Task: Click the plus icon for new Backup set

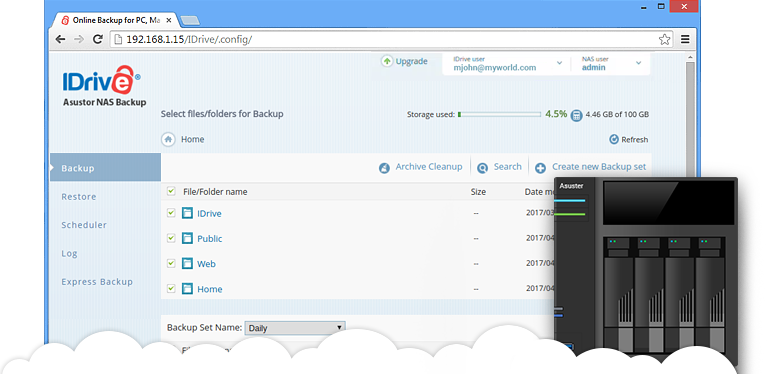Action: coord(541,168)
